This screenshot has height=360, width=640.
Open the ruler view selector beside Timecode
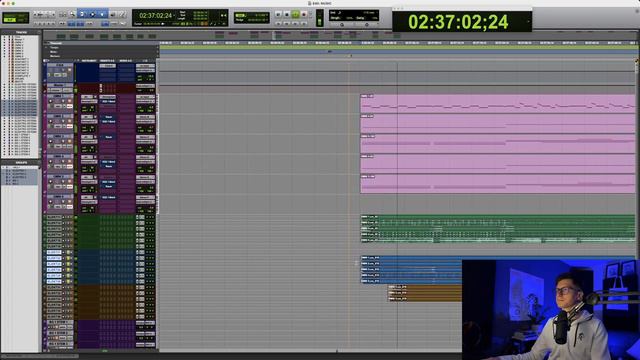[x=46, y=43]
